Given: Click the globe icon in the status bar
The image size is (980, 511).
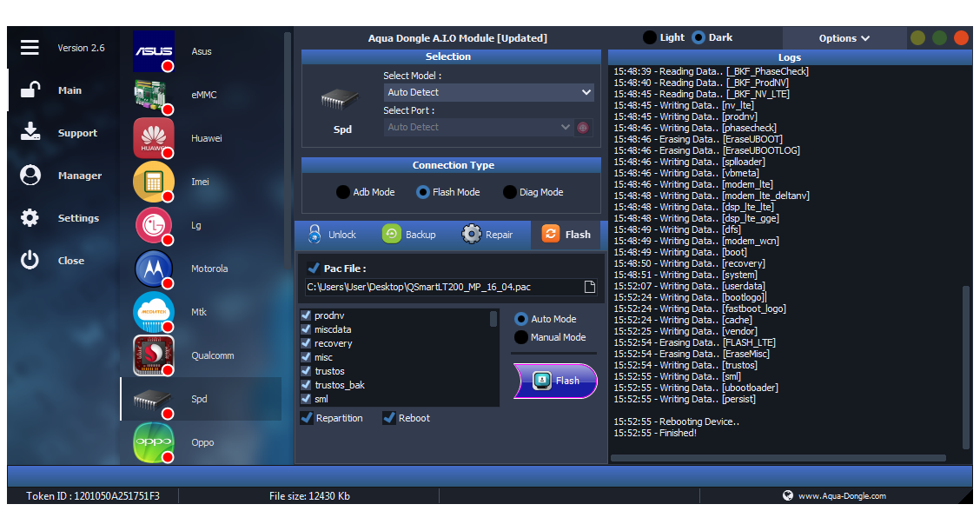Looking at the screenshot, I should click(x=787, y=495).
